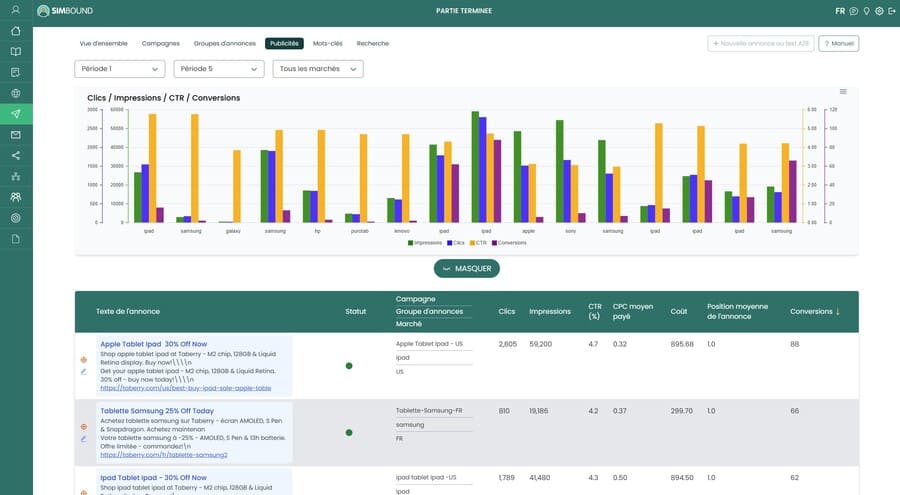Sort by CPC moyen payé header
Screen dimensions: 900x495
pos(633,311)
